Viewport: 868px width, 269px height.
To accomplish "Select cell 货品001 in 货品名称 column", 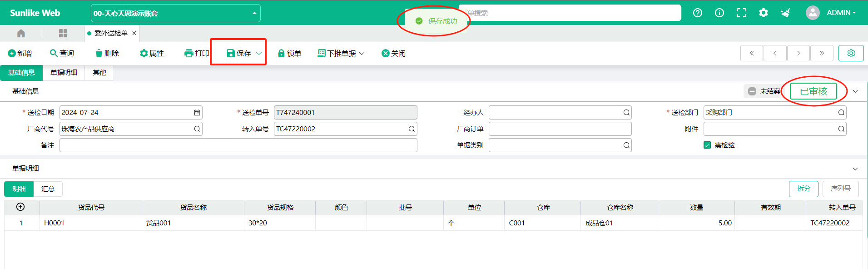I will pyautogui.click(x=193, y=223).
